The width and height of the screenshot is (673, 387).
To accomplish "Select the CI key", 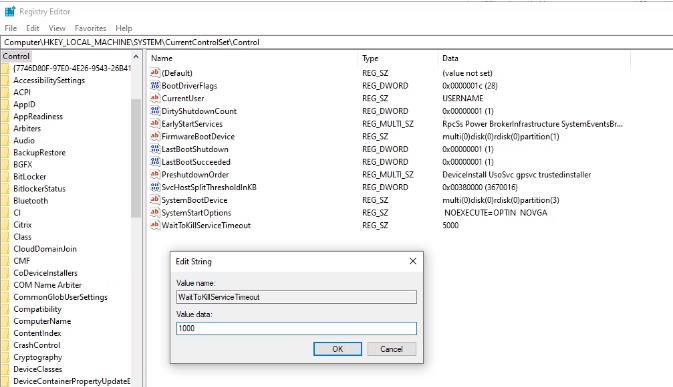I will 17,212.
